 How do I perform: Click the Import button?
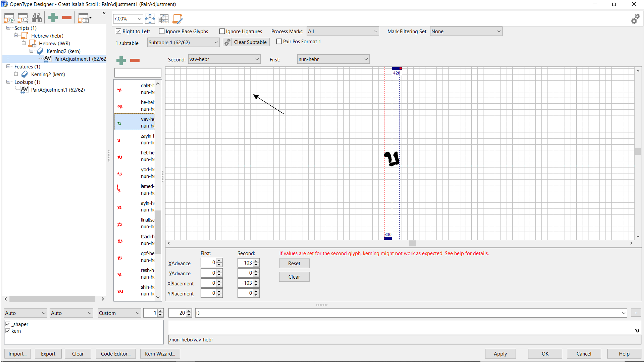click(17, 354)
